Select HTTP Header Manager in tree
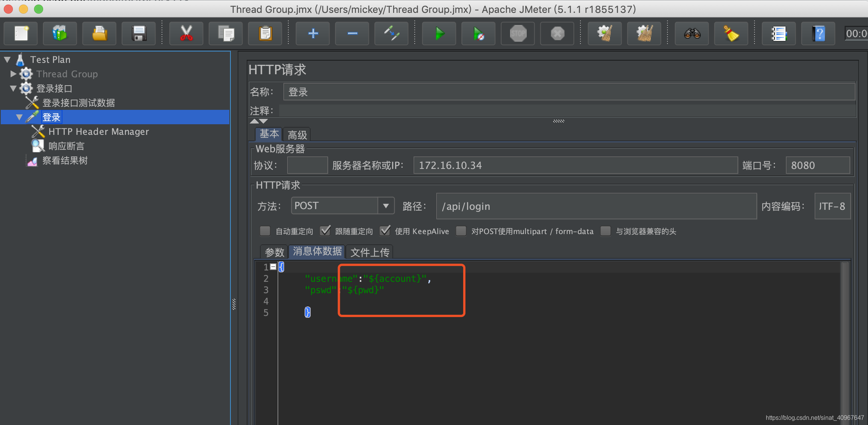868x425 pixels. [x=98, y=131]
